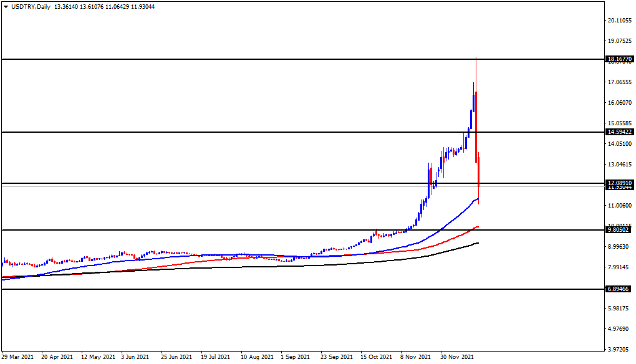
Task: Click the 12 May 2021 date label
Action: tap(98, 357)
